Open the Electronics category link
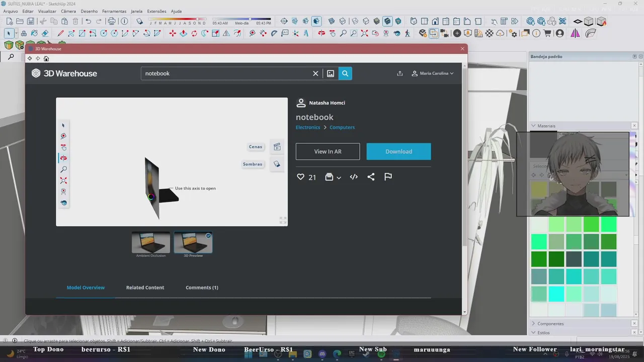Image resolution: width=644 pixels, height=362 pixels. 308,127
